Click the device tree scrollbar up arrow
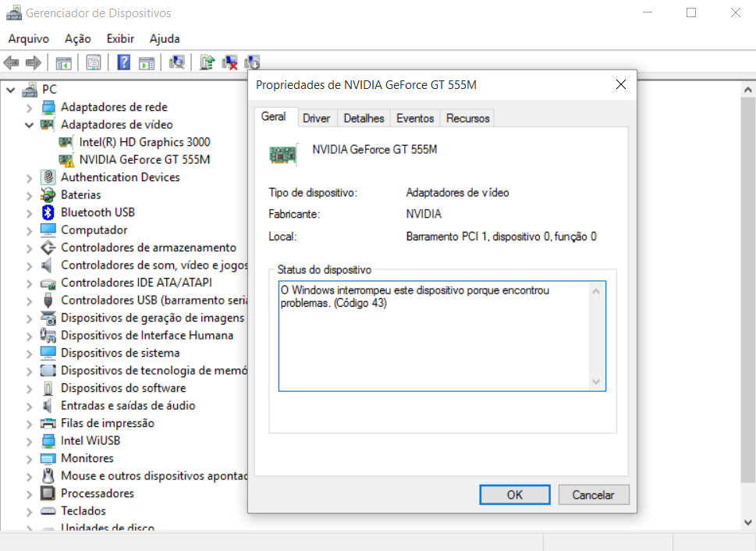 point(747,90)
